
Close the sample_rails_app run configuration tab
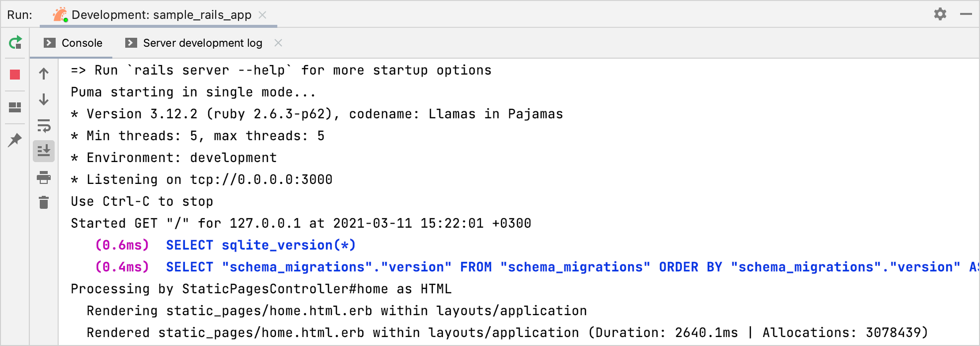coord(262,15)
